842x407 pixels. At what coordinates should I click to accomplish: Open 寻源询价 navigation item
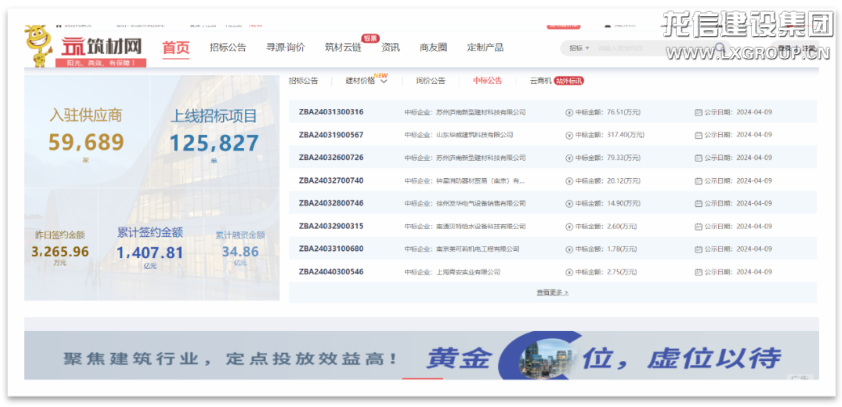point(285,47)
